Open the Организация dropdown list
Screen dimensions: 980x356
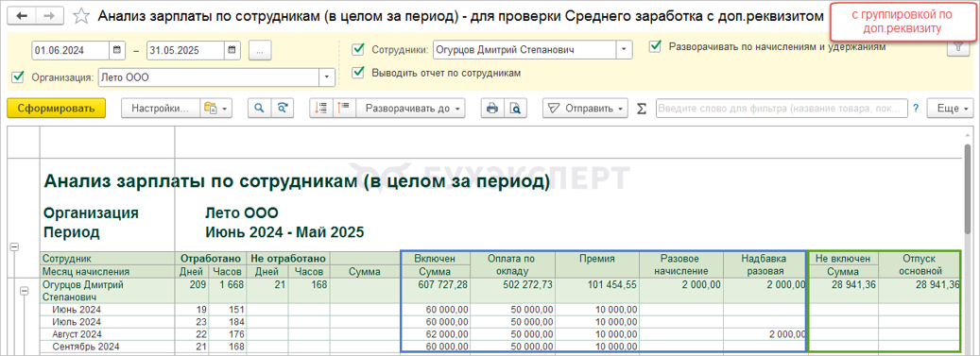coord(327,77)
